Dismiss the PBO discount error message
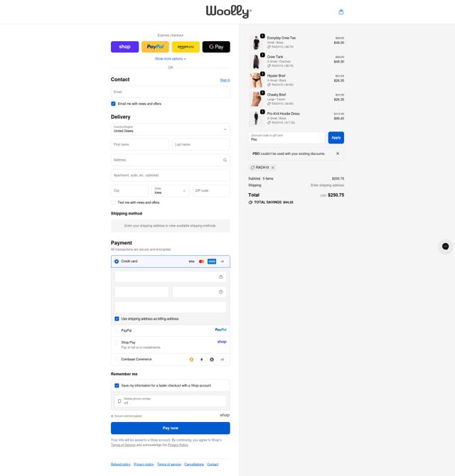The height and width of the screenshot is (476, 455). [338, 153]
